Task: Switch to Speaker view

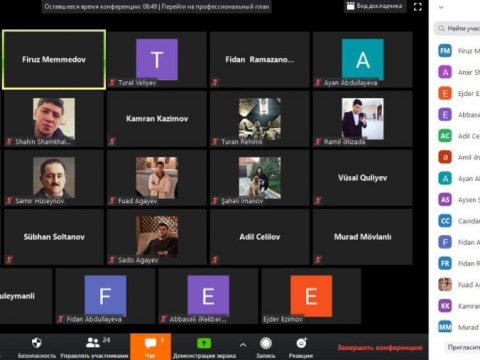Action: point(374,6)
